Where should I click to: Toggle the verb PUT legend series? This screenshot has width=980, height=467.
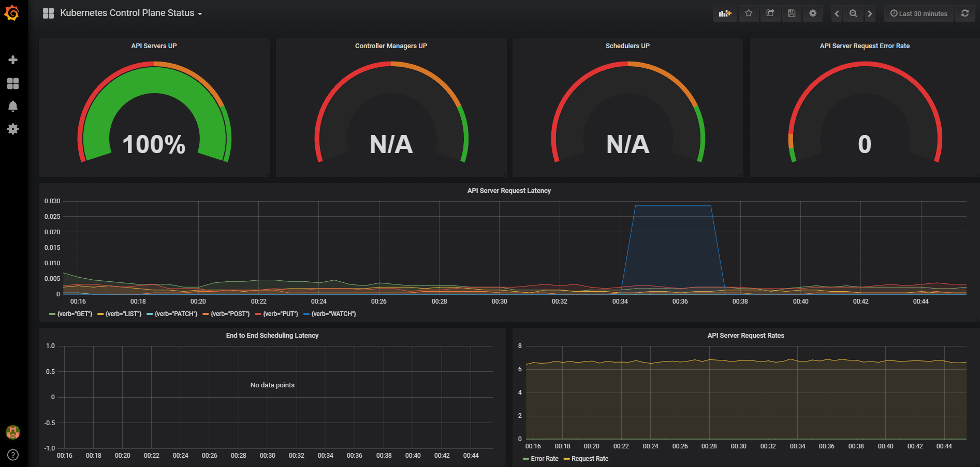[277, 314]
